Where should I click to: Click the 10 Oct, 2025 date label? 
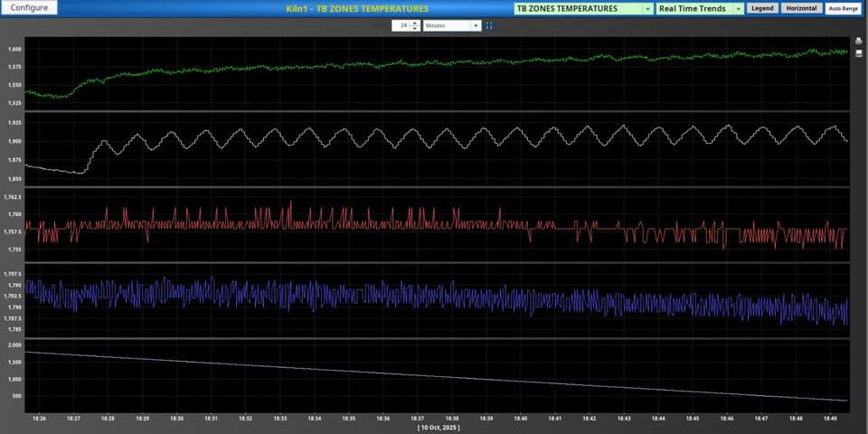click(438, 428)
